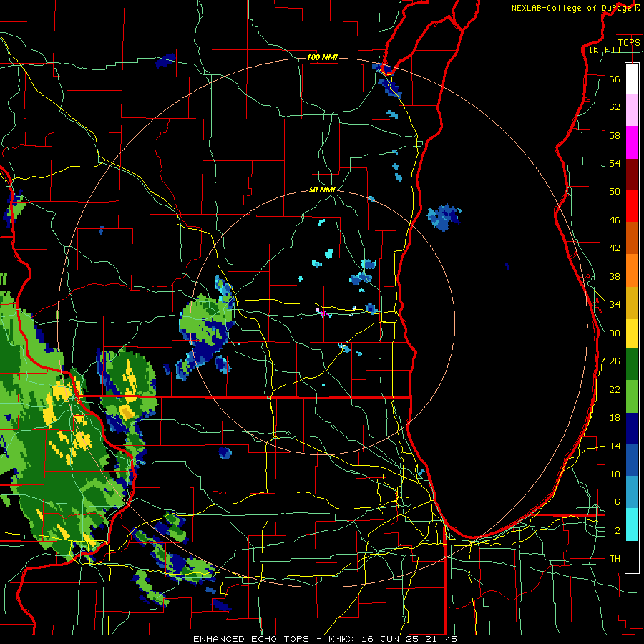Pick the gold legend segment
This screenshot has width=644, height=644.
tap(632, 303)
